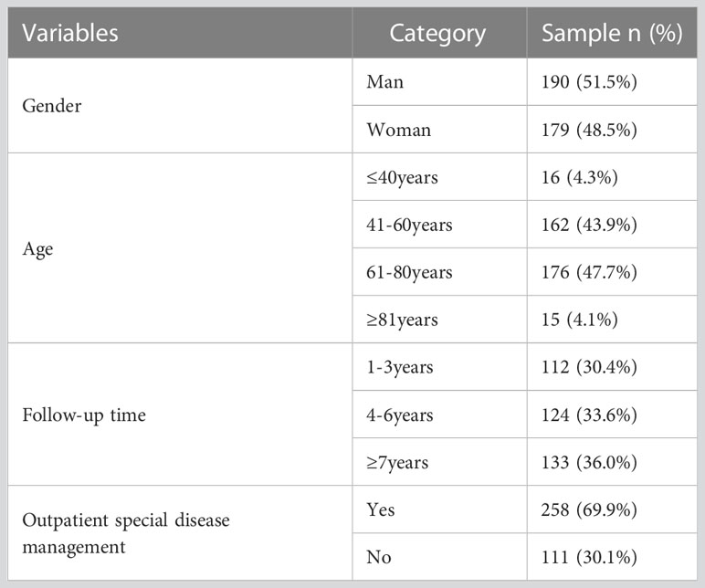Screen dimensions: 705x588
Task: Click the Sample n (%) header
Action: pyautogui.click(x=612, y=33)
